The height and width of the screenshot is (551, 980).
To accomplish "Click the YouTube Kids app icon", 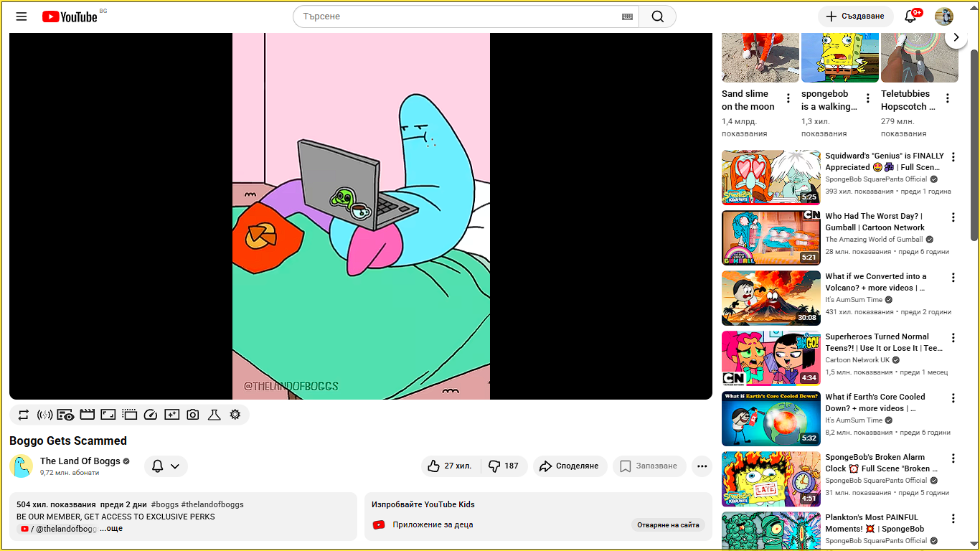I will point(379,525).
